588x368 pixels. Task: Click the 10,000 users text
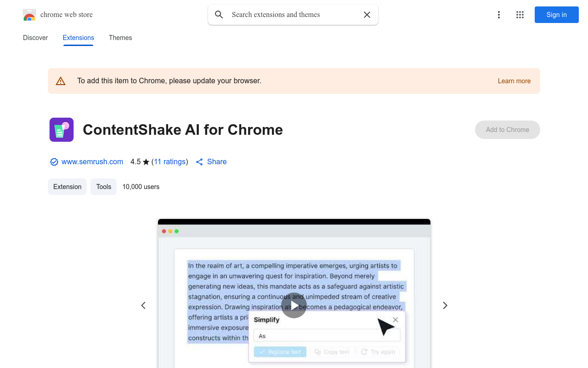tap(141, 187)
